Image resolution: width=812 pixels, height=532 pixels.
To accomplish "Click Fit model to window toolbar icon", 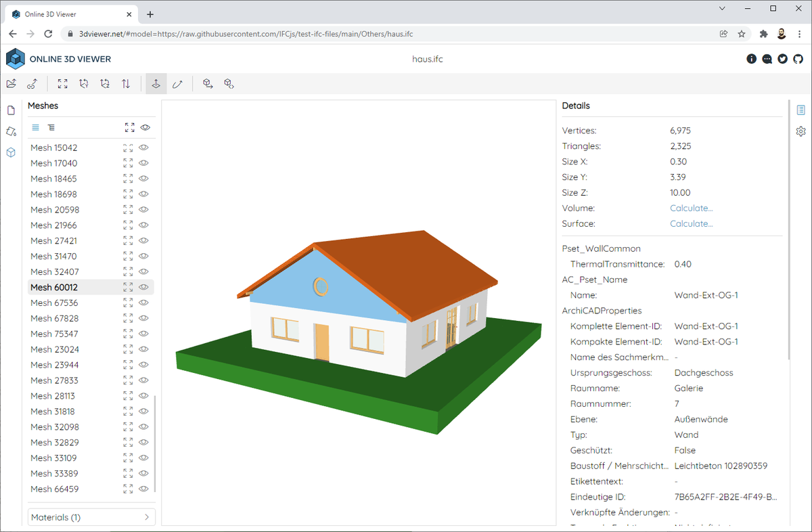I will (x=63, y=84).
